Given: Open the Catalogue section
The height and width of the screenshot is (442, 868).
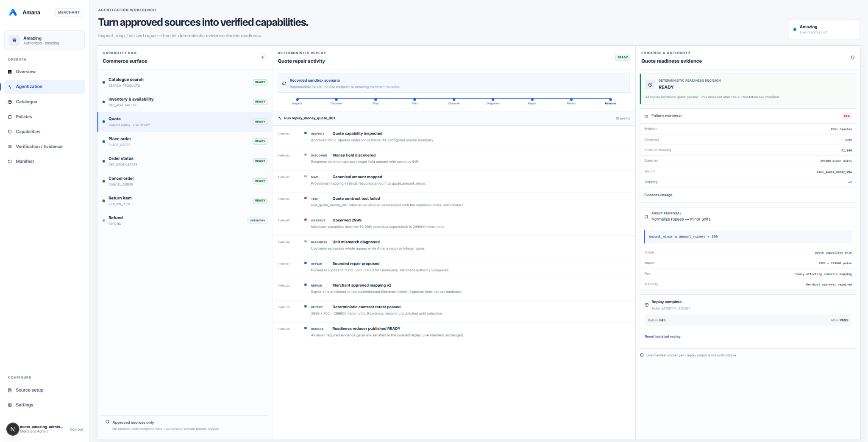Looking at the screenshot, I should coord(45,102).
